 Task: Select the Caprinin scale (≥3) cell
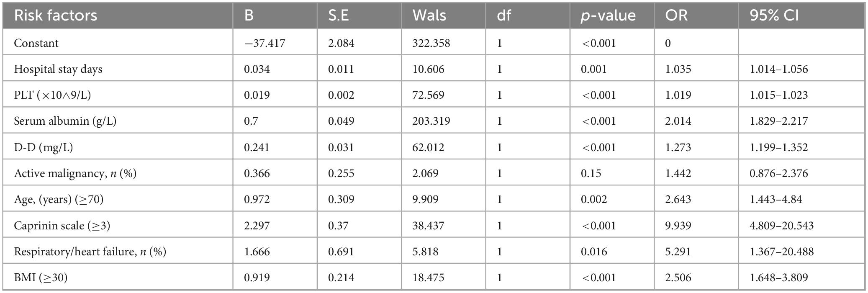pos(62,226)
